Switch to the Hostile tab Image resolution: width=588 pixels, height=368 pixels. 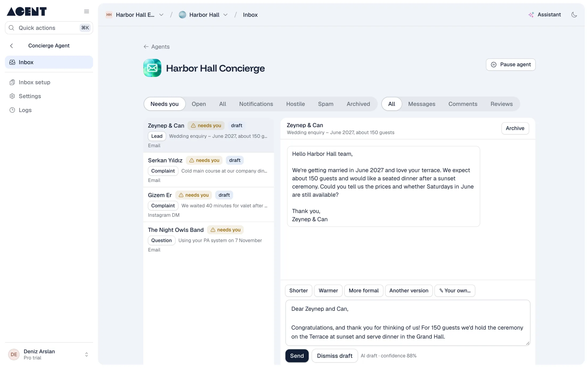295,104
